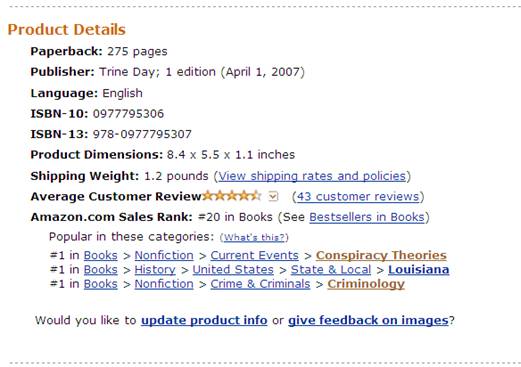Select Nonfiction in the Conspiracy Theories row

click(164, 255)
